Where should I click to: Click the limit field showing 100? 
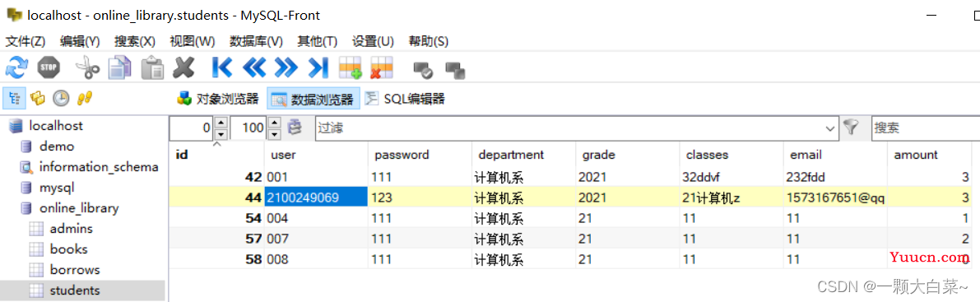tap(249, 128)
